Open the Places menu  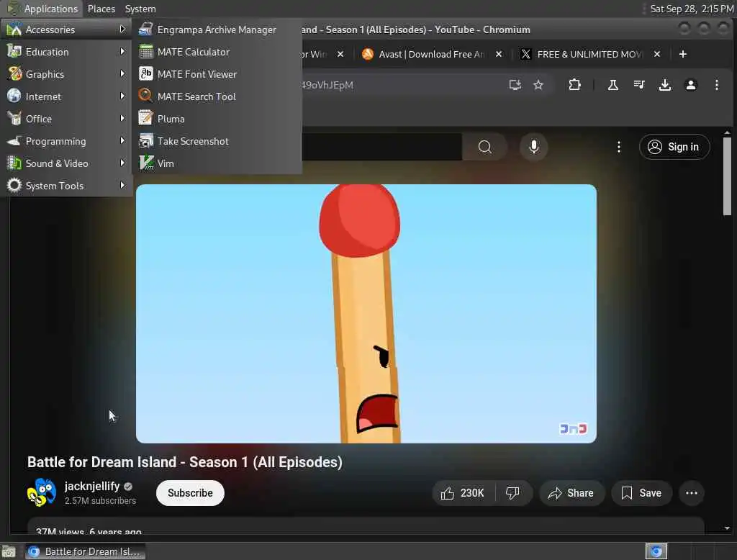click(101, 9)
